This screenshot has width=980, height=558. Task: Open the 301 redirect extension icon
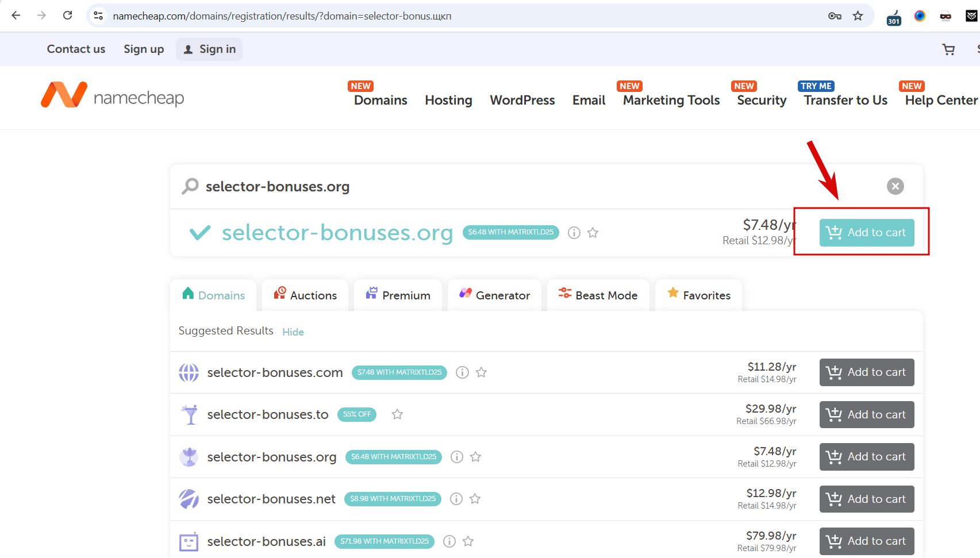pyautogui.click(x=894, y=17)
